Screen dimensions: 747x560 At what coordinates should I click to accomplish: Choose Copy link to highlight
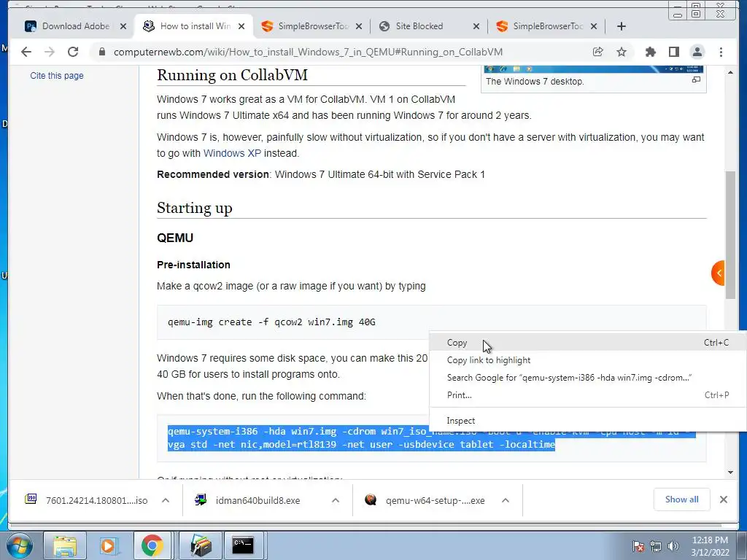point(588,360)
